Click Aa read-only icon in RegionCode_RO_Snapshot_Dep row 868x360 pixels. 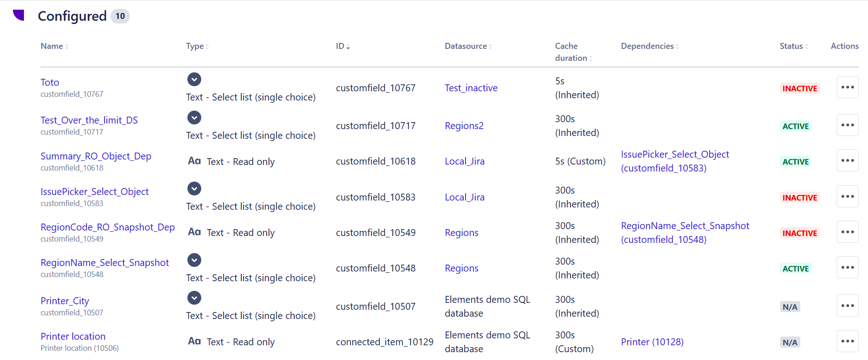pos(194,232)
